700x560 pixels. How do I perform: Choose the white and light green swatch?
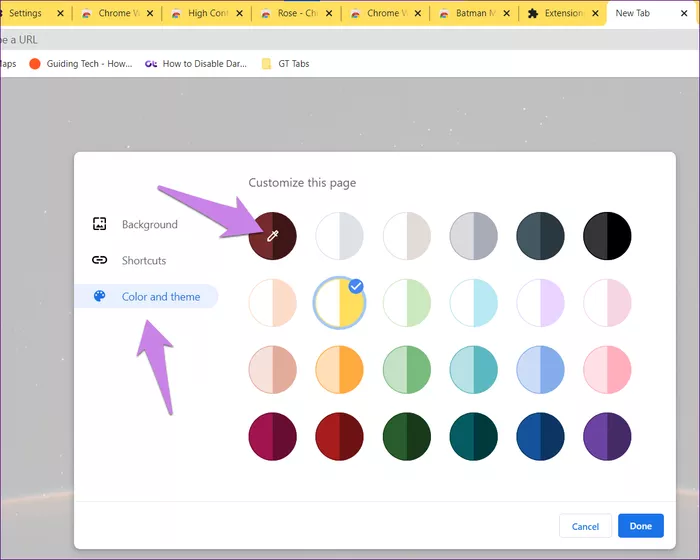[x=407, y=303]
